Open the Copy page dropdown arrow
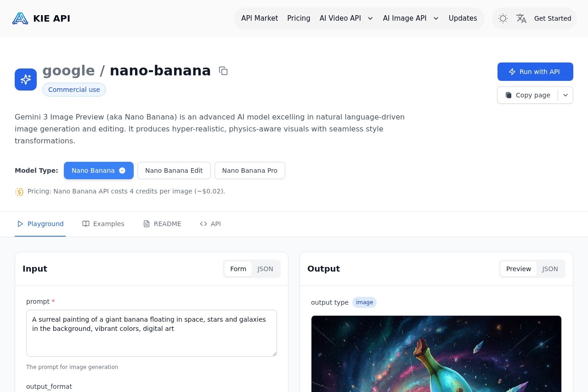The height and width of the screenshot is (392, 588). click(565, 95)
